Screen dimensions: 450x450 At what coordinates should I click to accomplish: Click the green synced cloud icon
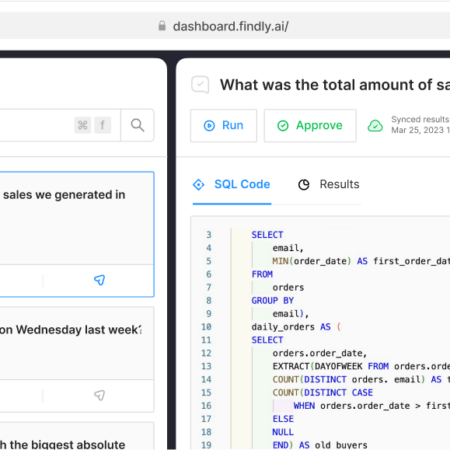[375, 126]
